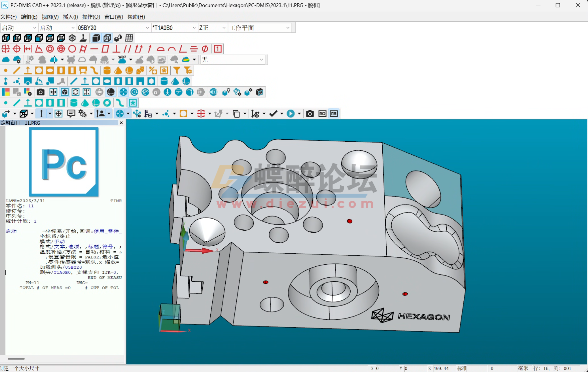Select the diameter (Ø) dimension icon
This screenshot has height=372, width=588.
tap(205, 49)
